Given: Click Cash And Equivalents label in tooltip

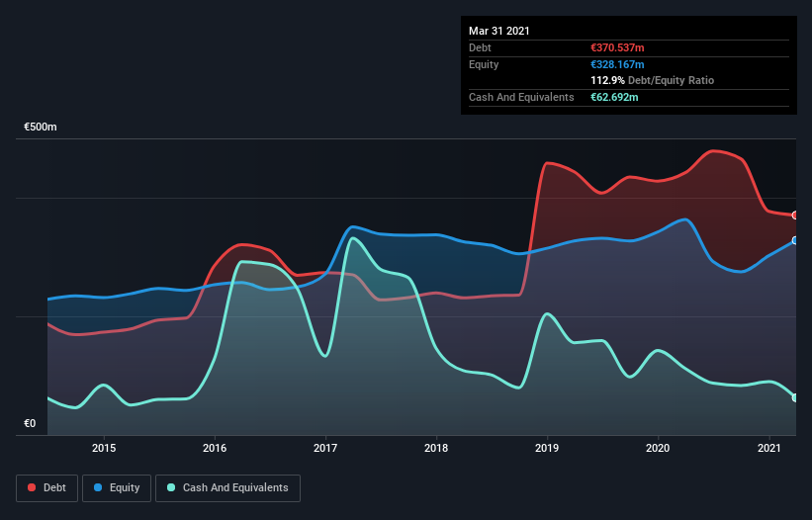Looking at the screenshot, I should 521,97.
